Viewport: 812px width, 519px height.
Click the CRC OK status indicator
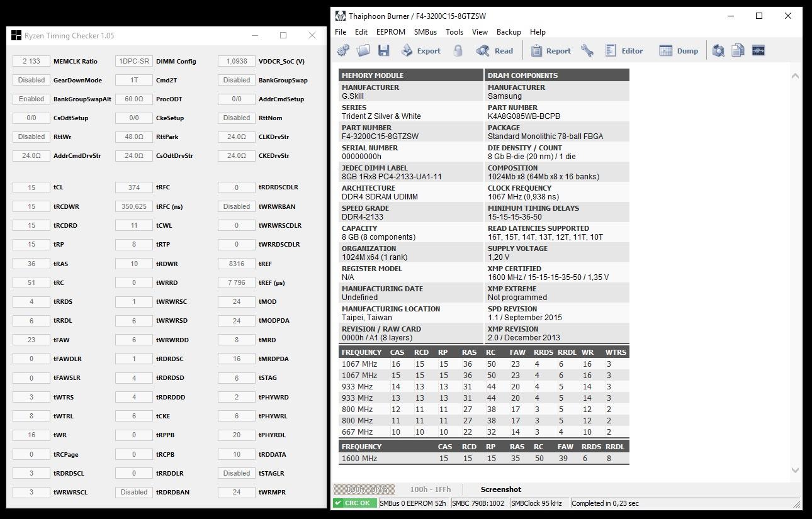coord(354,503)
